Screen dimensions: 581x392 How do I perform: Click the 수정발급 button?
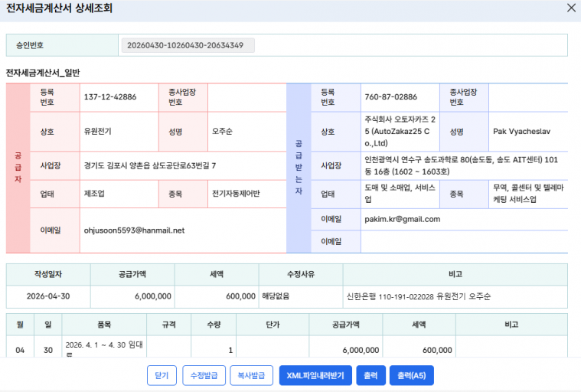point(204,375)
